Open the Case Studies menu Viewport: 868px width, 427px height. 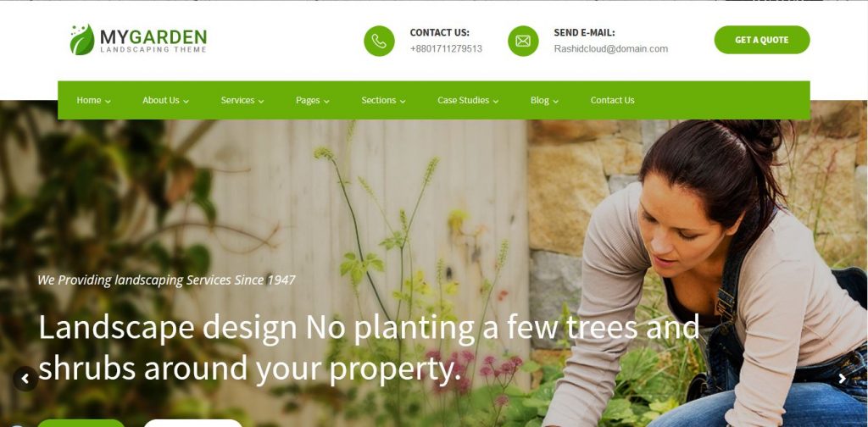point(468,100)
